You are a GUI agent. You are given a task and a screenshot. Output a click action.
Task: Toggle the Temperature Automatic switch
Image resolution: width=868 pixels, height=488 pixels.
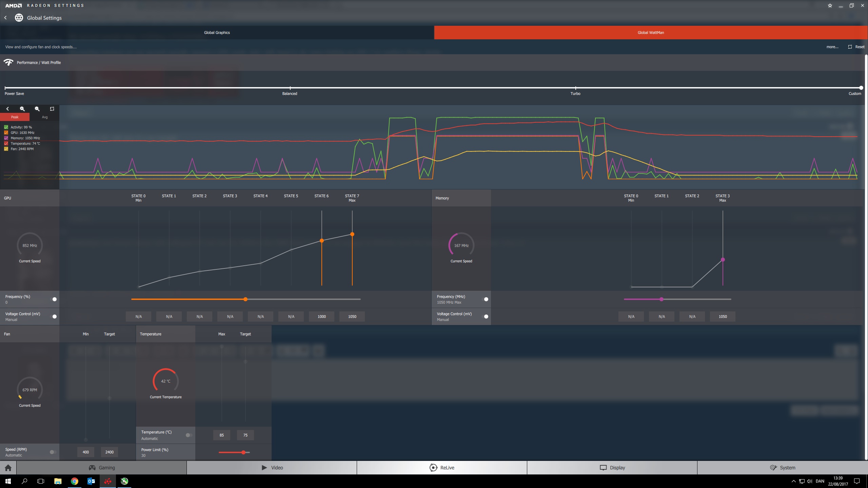click(189, 435)
